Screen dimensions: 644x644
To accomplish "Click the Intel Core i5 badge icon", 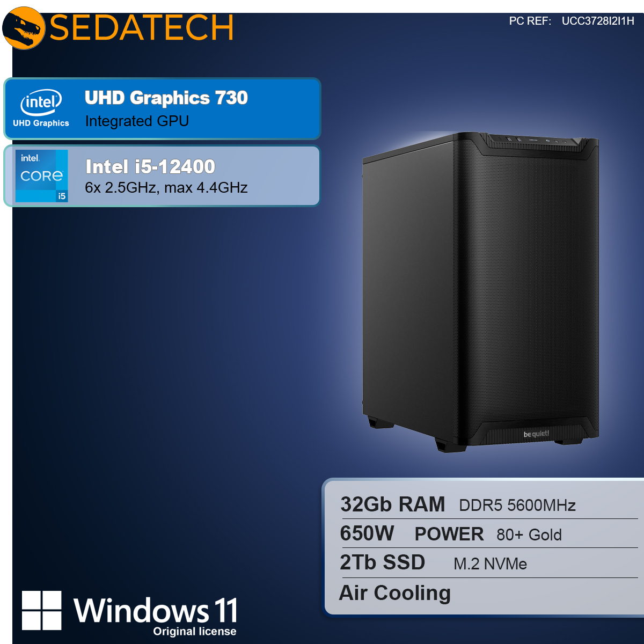I will [42, 176].
